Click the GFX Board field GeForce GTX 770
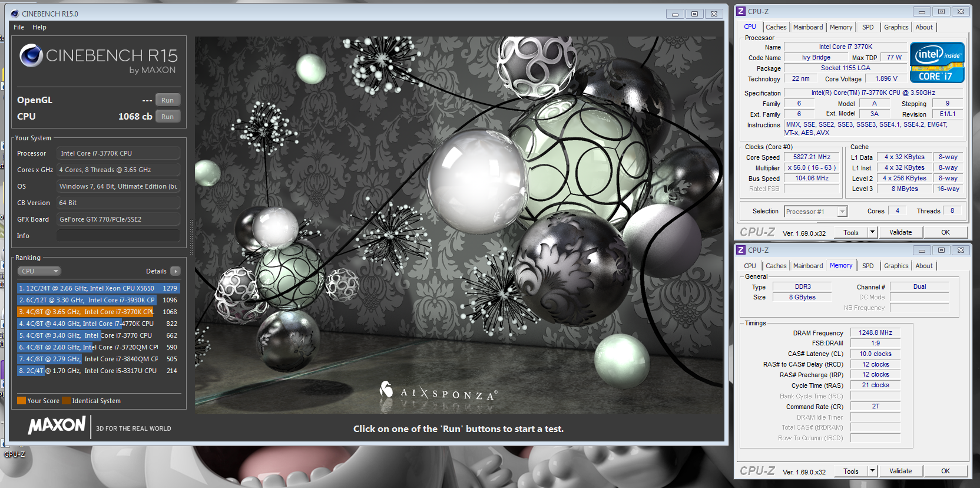This screenshot has height=488, width=980. [118, 219]
